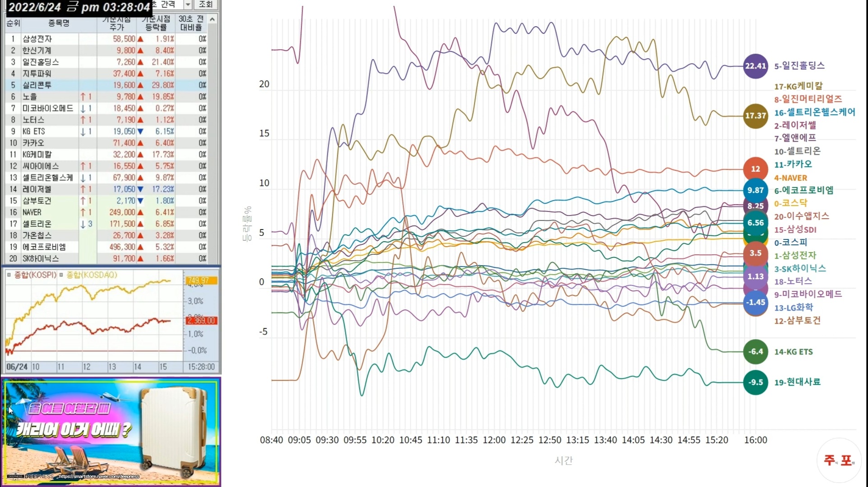The height and width of the screenshot is (487, 868).
Task: Toggle the 4-NAVER series legend label
Action: [790, 178]
